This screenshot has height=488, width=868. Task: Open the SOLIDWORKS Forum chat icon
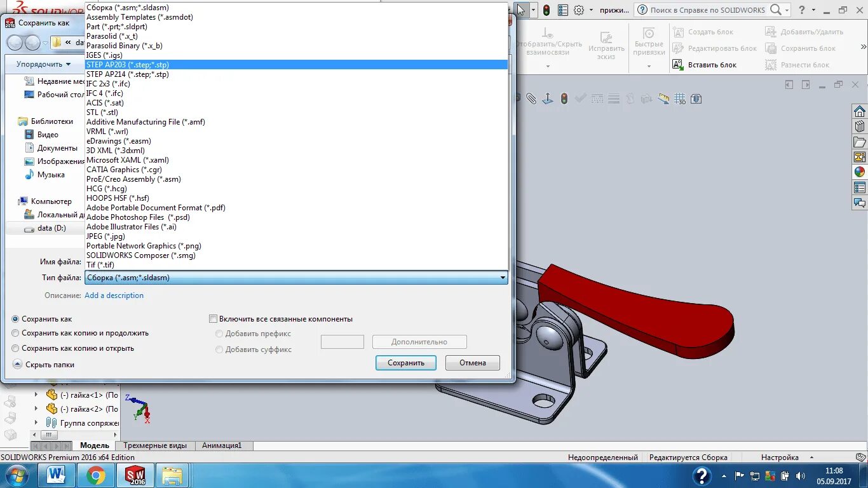tap(860, 203)
